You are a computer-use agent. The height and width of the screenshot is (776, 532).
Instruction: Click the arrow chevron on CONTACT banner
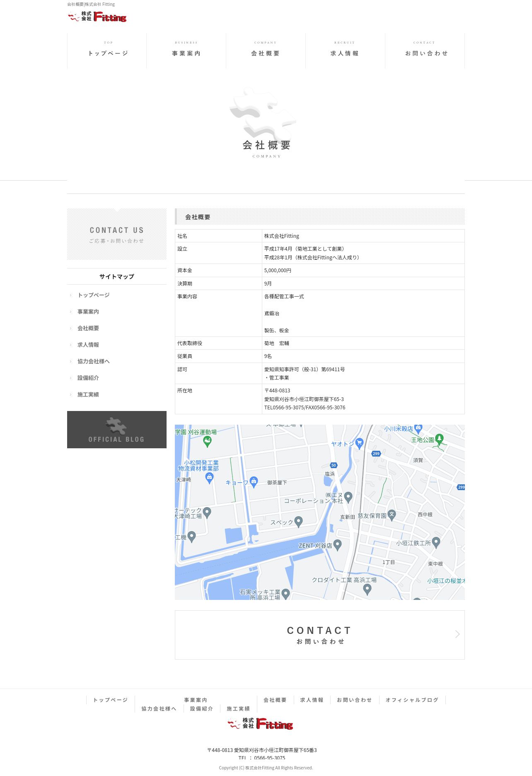tap(457, 634)
